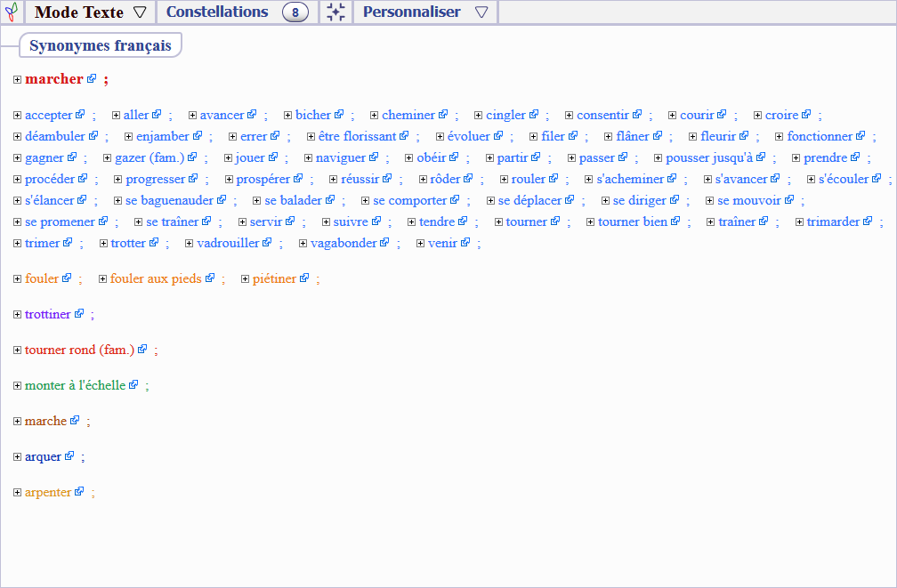This screenshot has height=588, width=897.
Task: Expand the plus box before marcher
Action: [x=18, y=79]
